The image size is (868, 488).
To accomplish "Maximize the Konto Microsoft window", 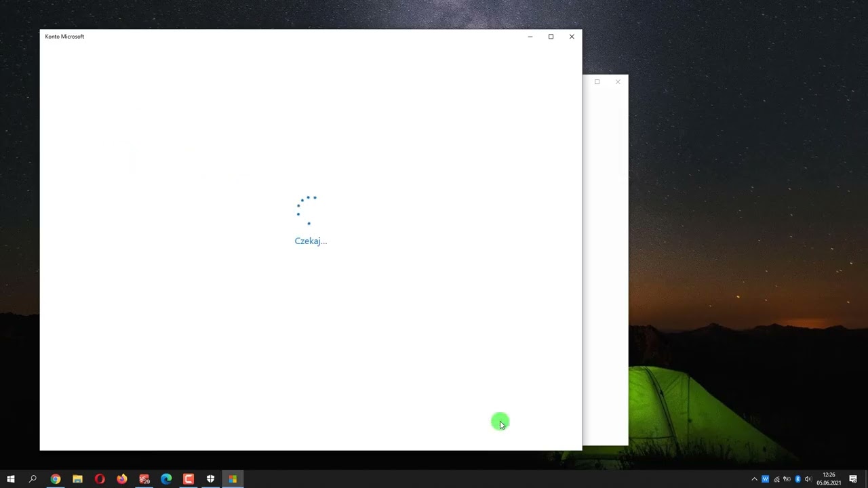I will [551, 37].
